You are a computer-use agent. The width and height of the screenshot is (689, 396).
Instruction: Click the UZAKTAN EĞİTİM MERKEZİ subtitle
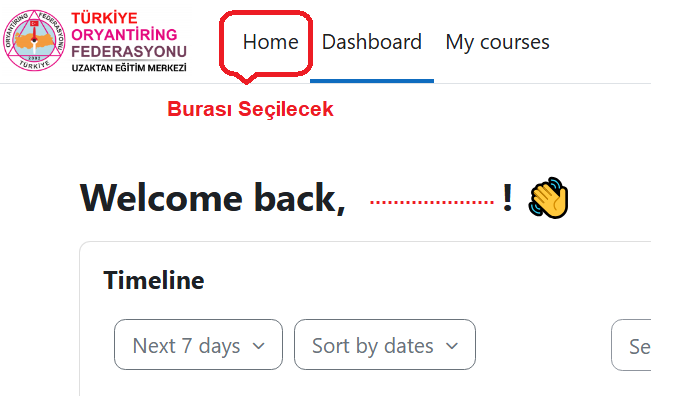[x=129, y=68]
